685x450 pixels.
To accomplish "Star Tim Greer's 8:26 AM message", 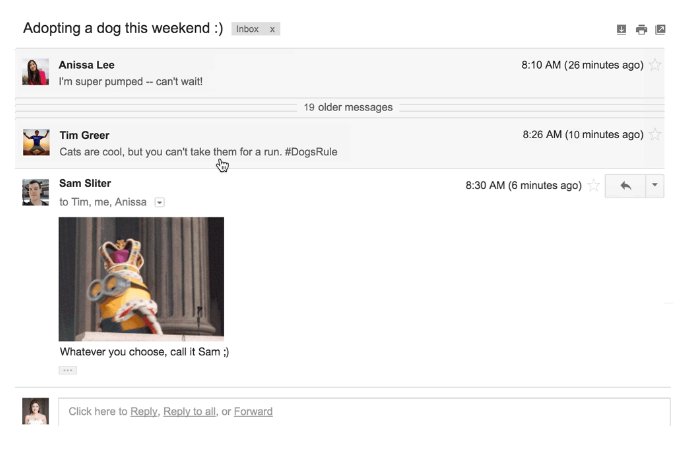I will (x=654, y=134).
